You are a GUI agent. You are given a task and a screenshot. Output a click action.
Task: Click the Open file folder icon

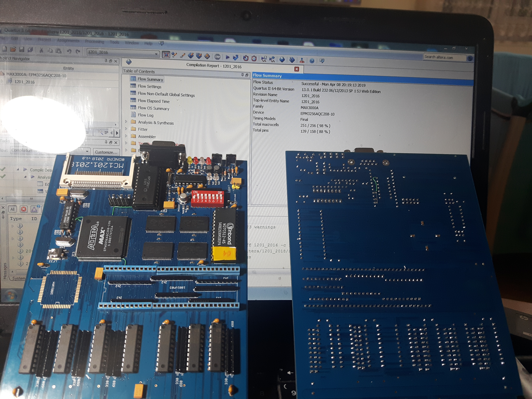click(13, 49)
